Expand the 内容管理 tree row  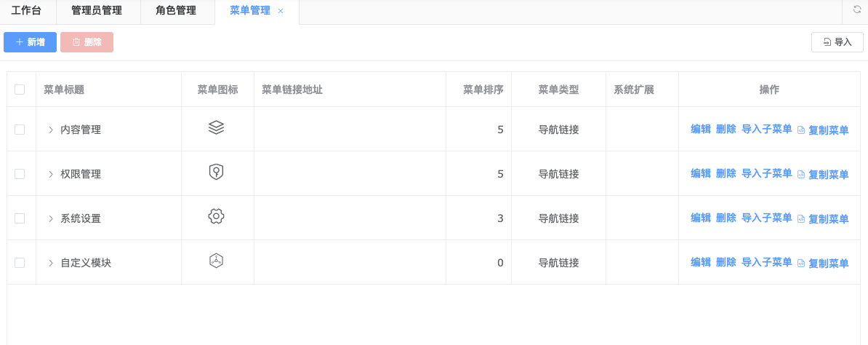pos(51,130)
